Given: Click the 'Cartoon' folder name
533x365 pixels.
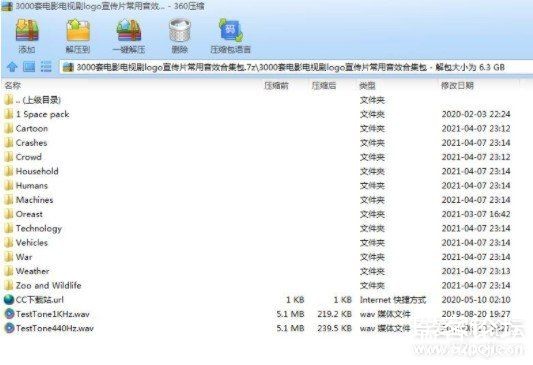Looking at the screenshot, I should [32, 128].
